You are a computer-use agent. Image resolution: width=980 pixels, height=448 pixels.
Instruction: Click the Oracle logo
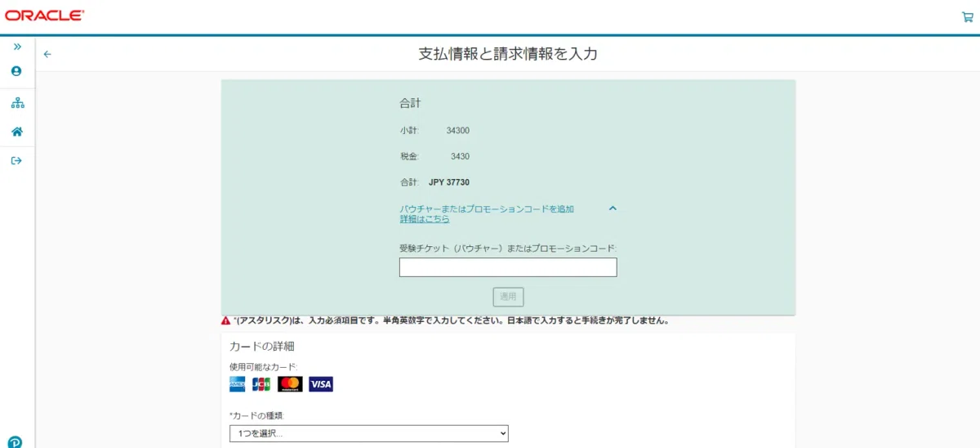tap(45, 16)
